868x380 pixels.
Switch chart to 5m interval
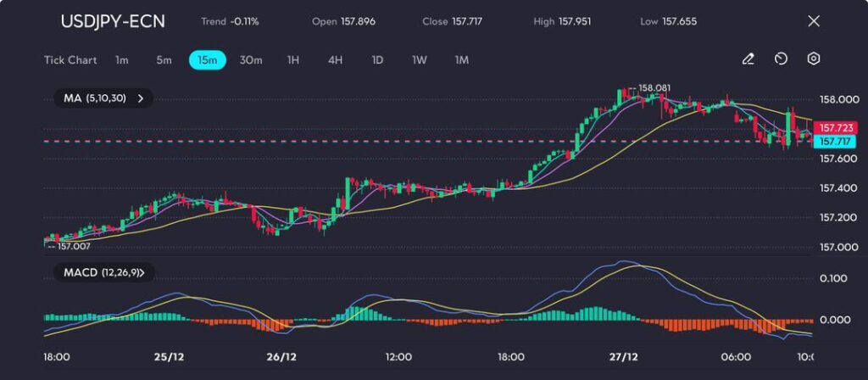pyautogui.click(x=164, y=60)
